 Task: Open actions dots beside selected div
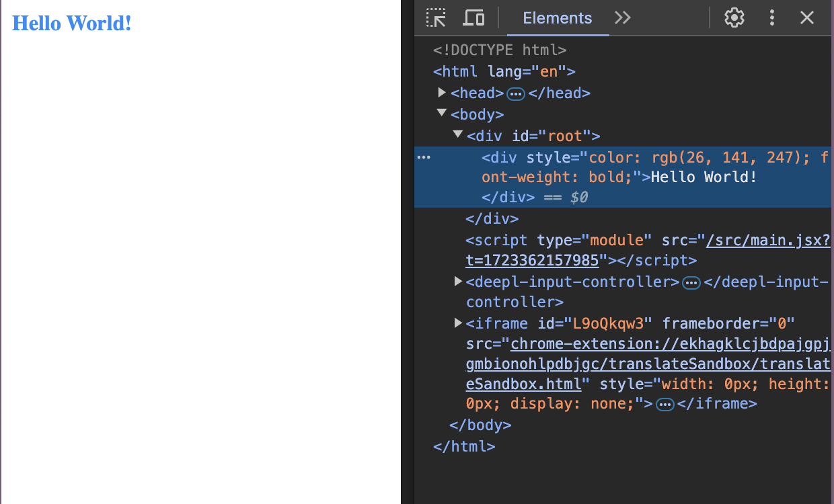(424, 157)
